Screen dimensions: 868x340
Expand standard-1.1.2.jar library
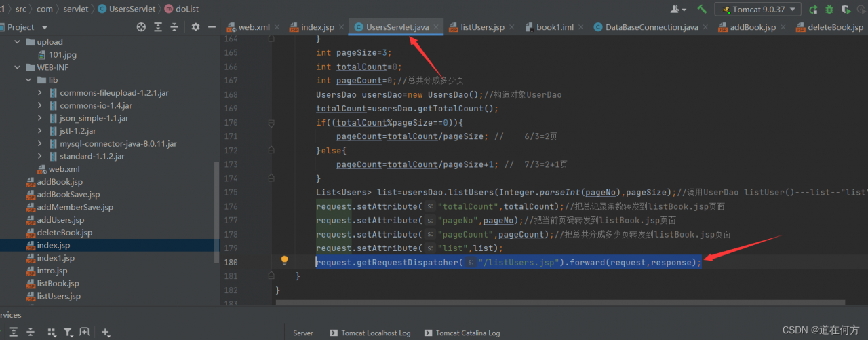[x=40, y=156]
